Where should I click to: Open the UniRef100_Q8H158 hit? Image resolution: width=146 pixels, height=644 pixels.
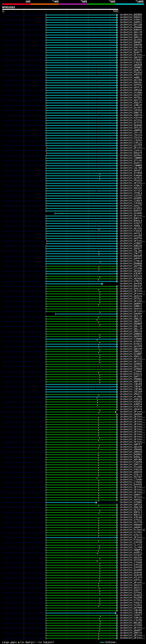point(131,45)
